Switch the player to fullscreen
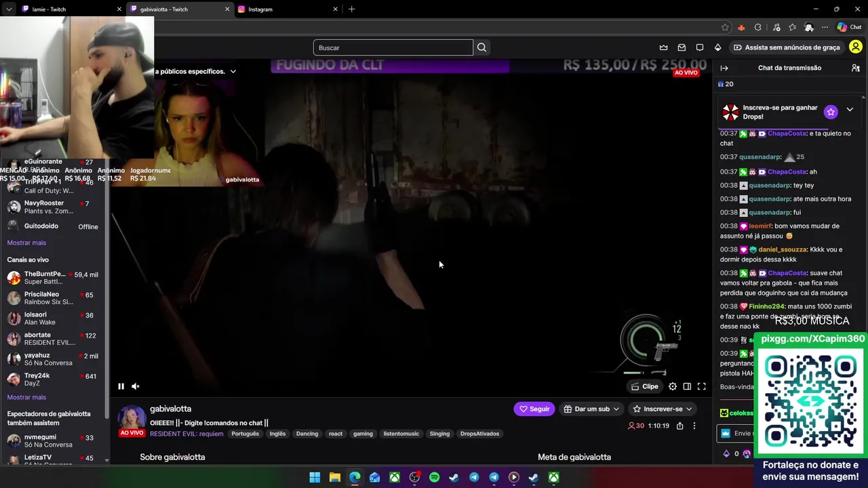868x488 pixels. (x=702, y=386)
